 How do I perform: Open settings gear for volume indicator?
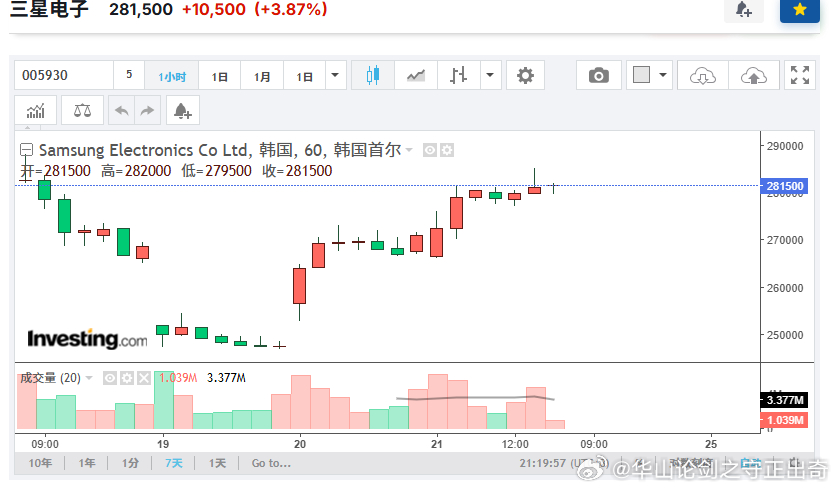click(x=127, y=378)
